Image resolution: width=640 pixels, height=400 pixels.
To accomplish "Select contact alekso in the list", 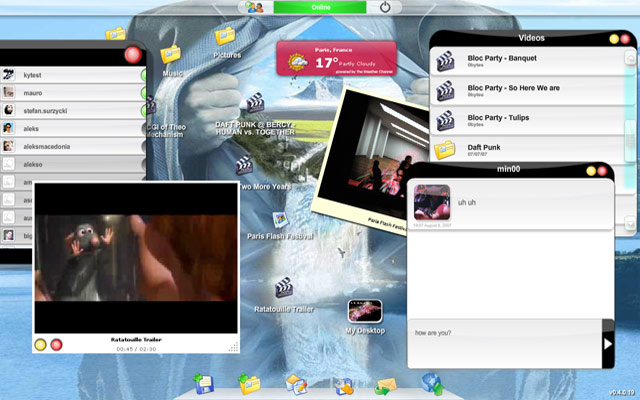I will [x=73, y=164].
